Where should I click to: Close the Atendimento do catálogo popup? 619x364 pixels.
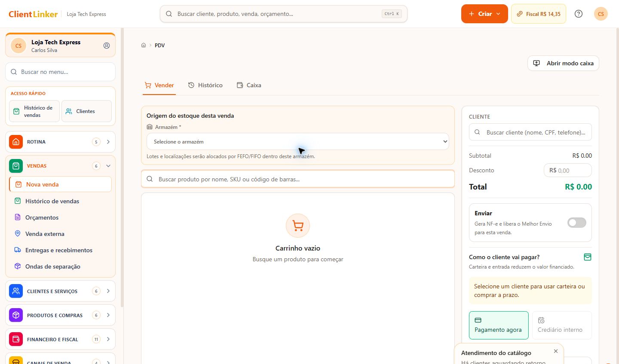coord(556,351)
